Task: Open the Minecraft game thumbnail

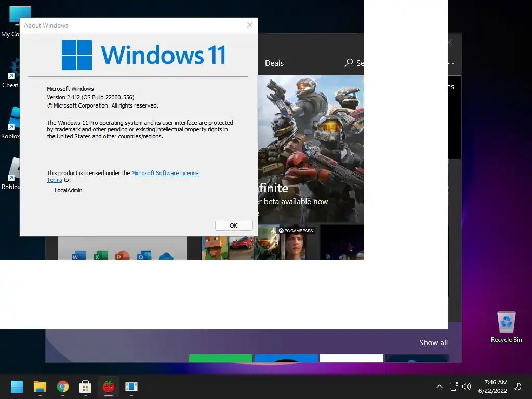Action: 215,248
